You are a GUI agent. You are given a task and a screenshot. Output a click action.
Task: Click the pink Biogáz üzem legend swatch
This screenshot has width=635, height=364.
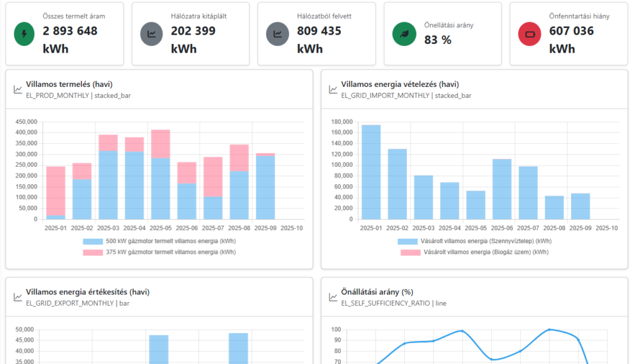pos(409,252)
